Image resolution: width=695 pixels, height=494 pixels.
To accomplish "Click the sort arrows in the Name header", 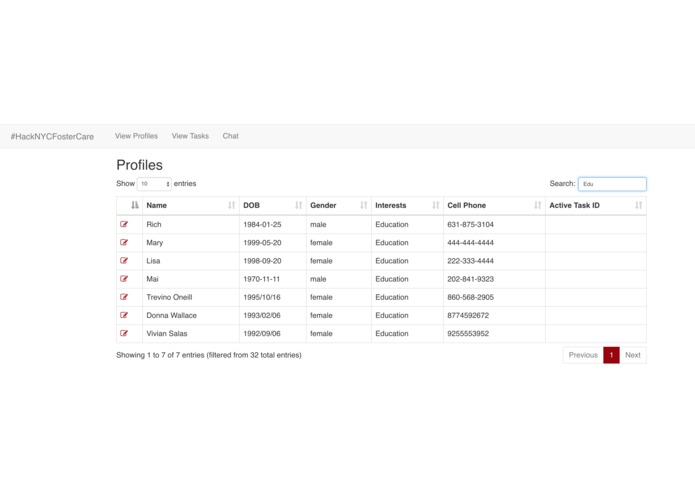I will point(231,205).
